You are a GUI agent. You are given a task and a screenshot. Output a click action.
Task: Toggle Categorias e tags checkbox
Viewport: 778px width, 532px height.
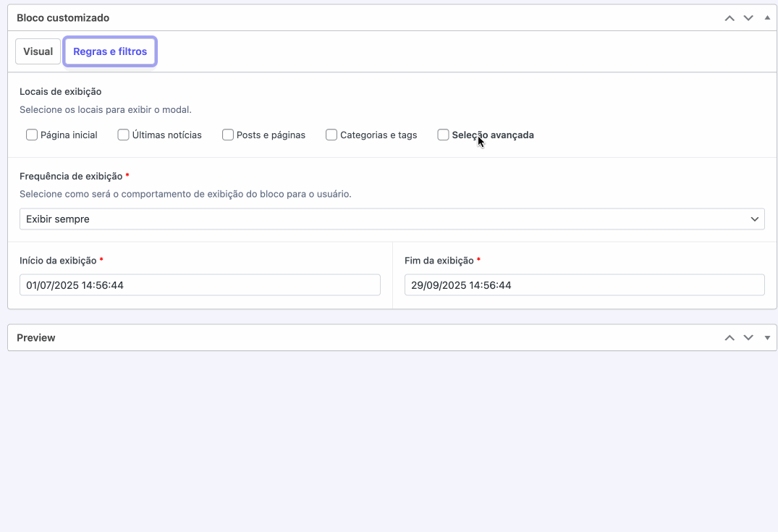(x=331, y=135)
